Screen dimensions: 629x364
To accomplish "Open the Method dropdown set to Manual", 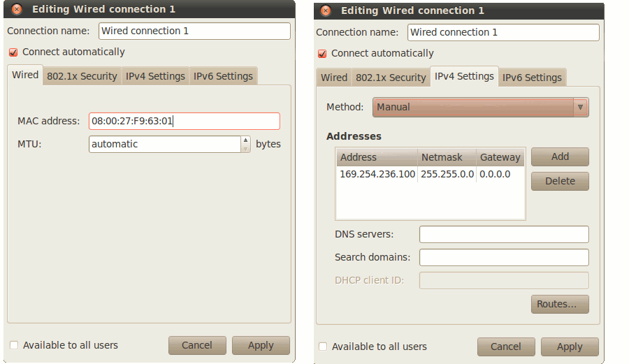I will pos(480,107).
